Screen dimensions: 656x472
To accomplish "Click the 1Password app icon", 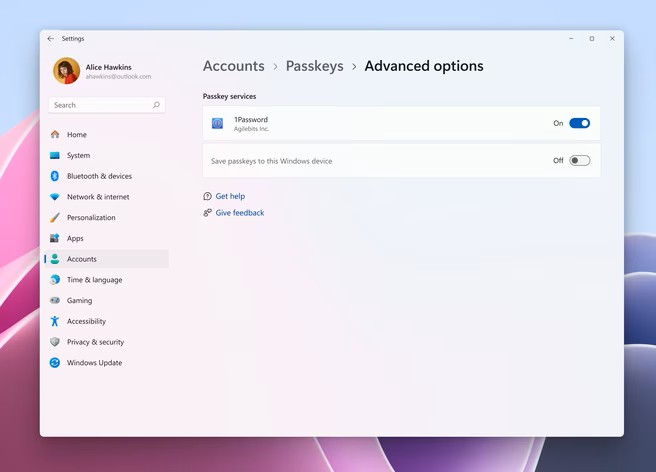I will [x=217, y=124].
